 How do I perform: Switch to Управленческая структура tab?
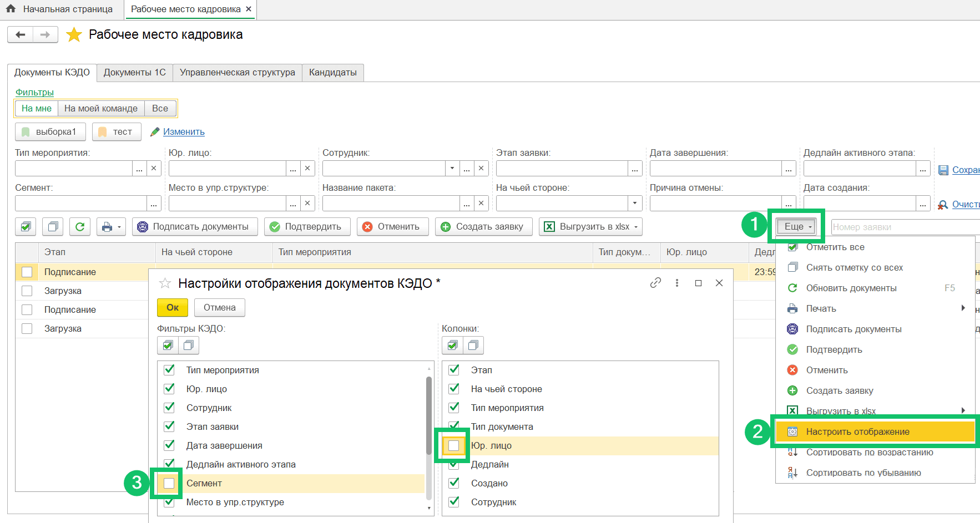click(238, 72)
